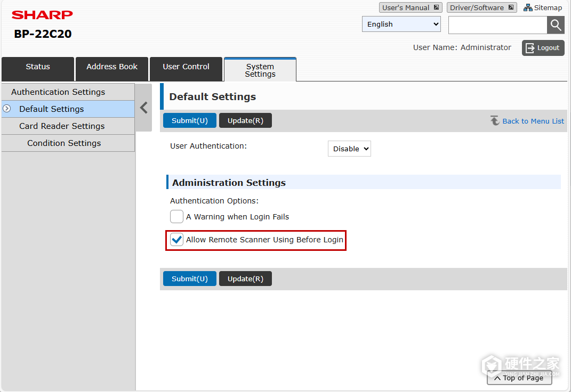Switch to the Status tab
This screenshot has height=392, width=571.
tap(38, 69)
